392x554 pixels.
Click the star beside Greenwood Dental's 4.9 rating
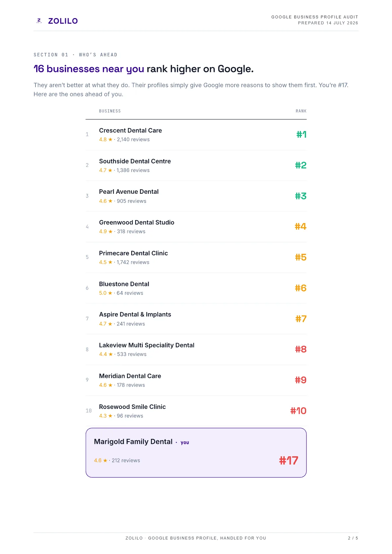pyautogui.click(x=110, y=232)
